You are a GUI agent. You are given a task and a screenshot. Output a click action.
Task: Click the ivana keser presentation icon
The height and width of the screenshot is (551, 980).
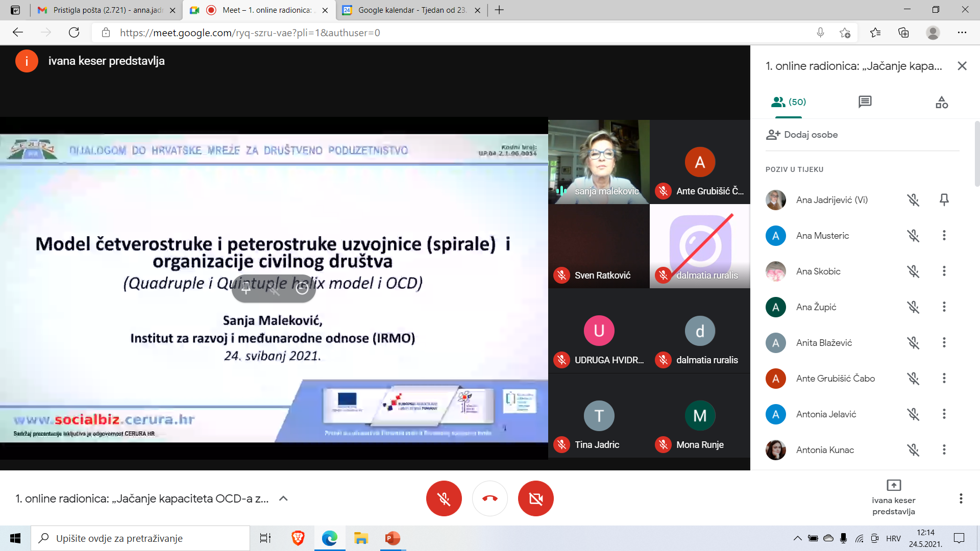click(893, 486)
